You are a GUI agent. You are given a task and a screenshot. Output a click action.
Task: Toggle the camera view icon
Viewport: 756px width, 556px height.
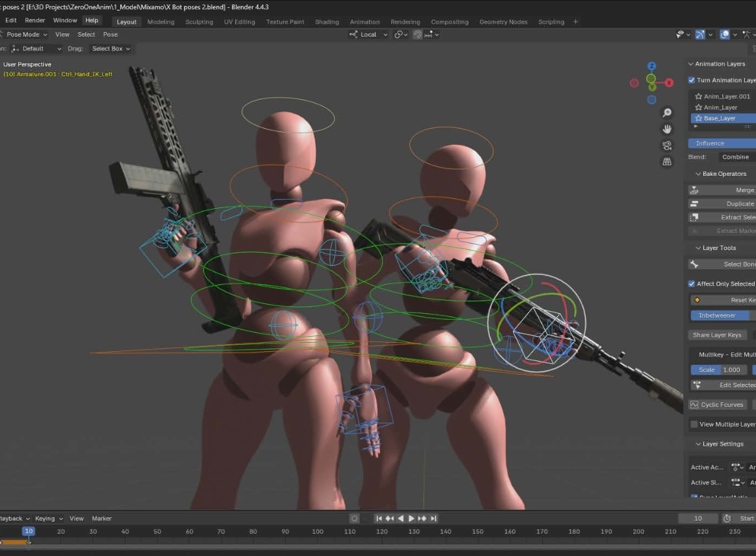667,146
